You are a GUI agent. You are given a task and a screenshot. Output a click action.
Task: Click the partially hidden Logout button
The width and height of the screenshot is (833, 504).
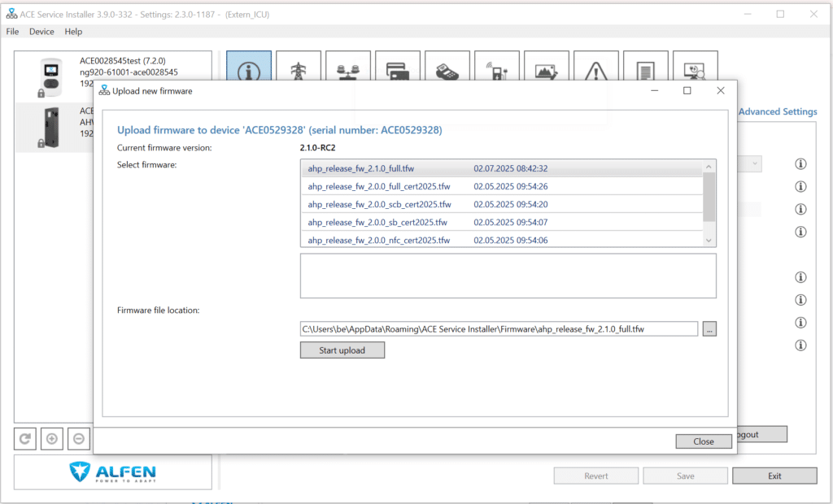coord(761,434)
